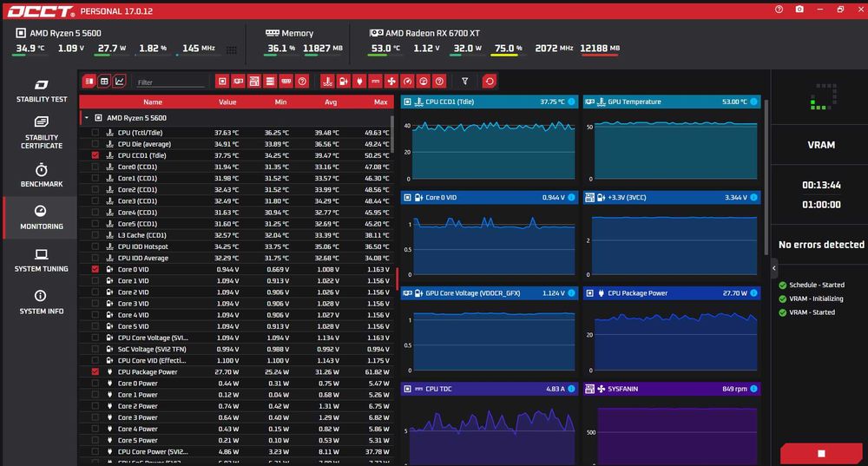Toggle the CPU sensors filter icon
The width and height of the screenshot is (868, 466).
(222, 82)
